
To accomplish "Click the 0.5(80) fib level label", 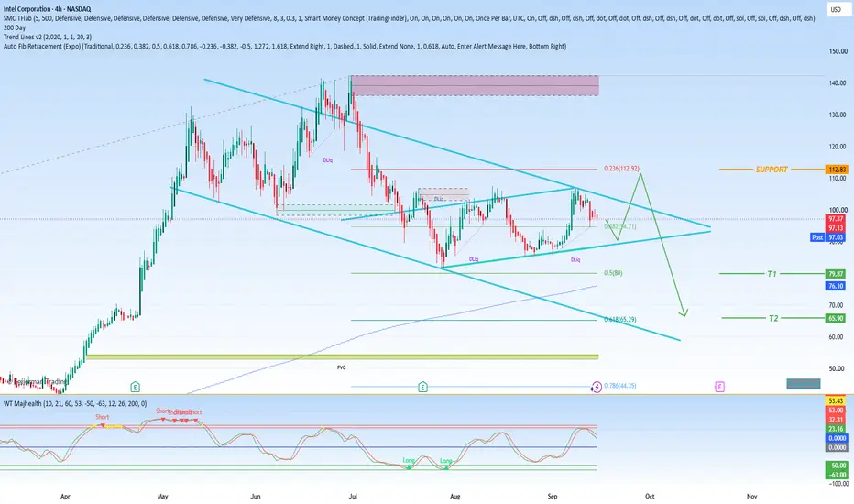I will [x=613, y=273].
